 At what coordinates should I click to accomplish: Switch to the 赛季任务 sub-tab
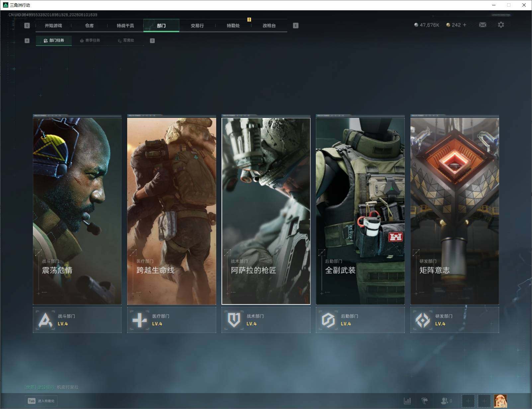click(90, 41)
